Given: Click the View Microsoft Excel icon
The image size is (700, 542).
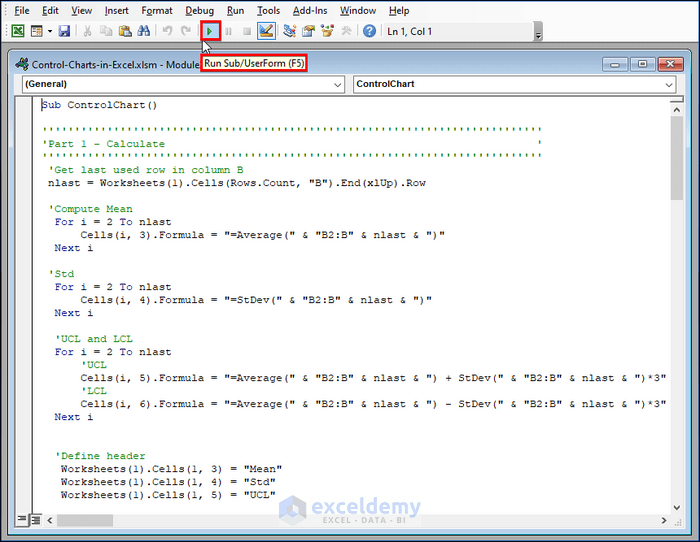Looking at the screenshot, I should (x=18, y=31).
